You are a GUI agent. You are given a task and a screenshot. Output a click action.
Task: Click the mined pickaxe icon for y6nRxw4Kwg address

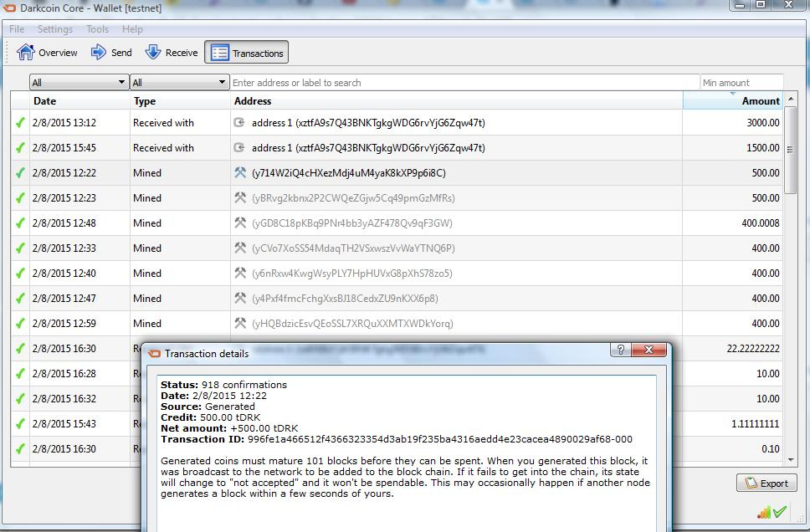(x=239, y=273)
